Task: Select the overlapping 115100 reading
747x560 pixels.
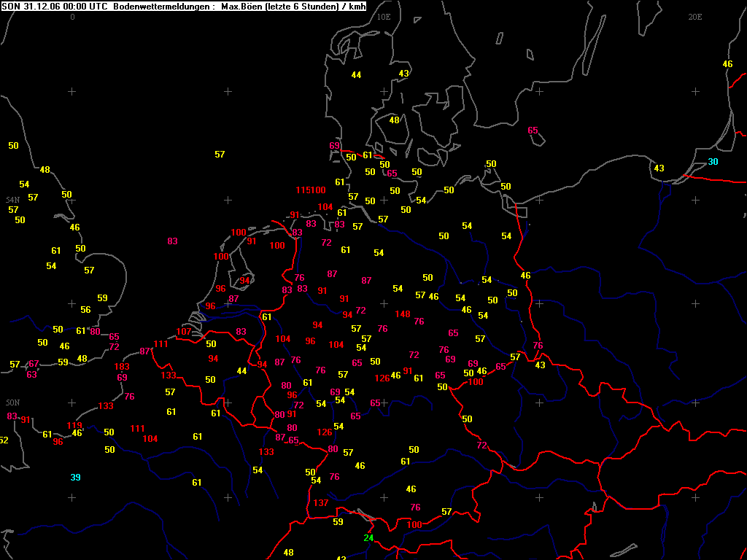Action: pos(311,190)
